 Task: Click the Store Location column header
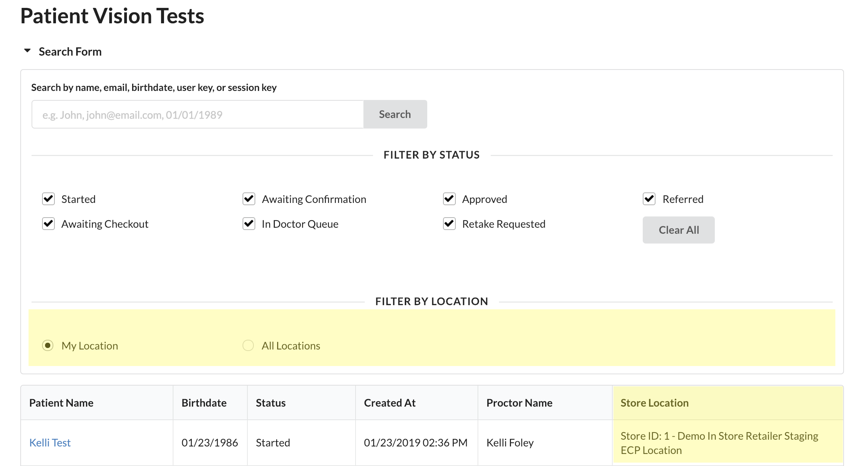tap(654, 403)
